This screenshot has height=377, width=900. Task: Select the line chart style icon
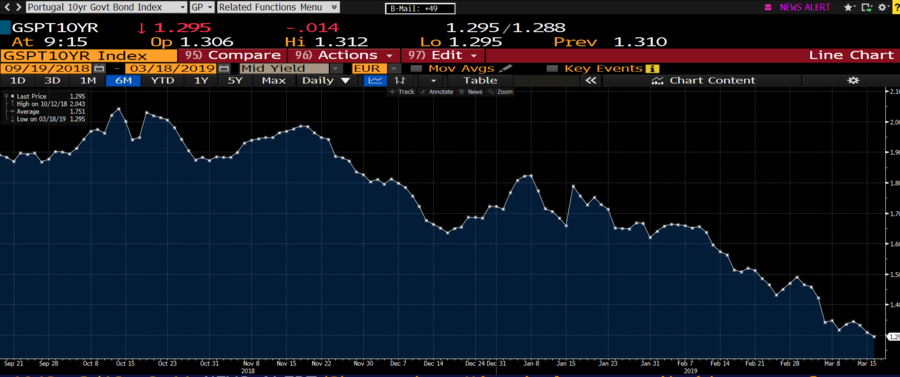tap(376, 80)
